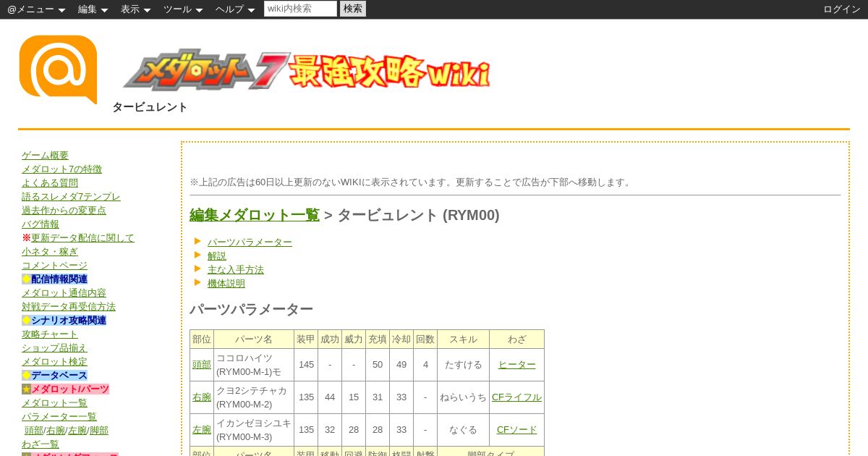868x456 pixels.
Task: Select ねらいうち skill cell
Action: tap(464, 397)
